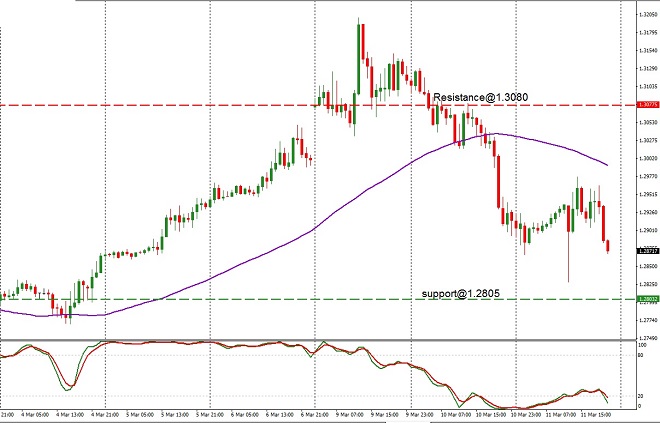Click the Resistance@1.3080 label

click(480, 97)
